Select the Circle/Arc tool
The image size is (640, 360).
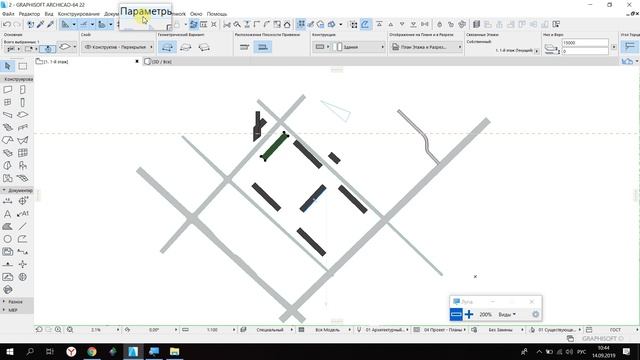[x=7, y=239]
